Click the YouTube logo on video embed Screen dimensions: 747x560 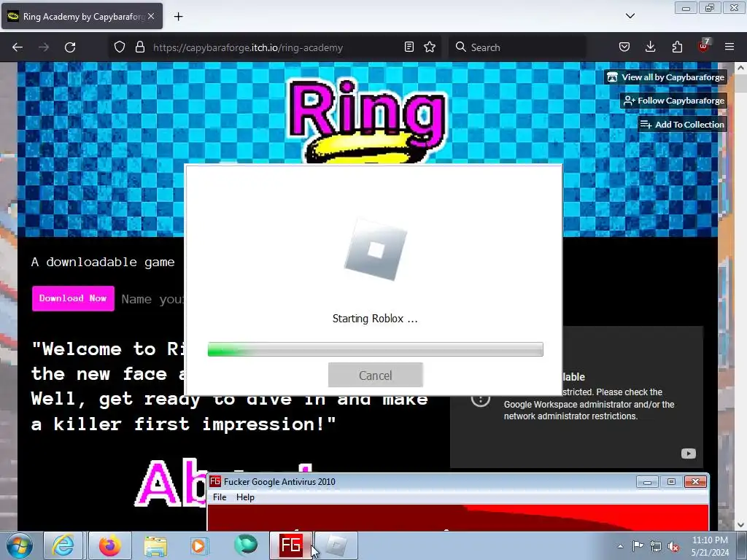click(688, 454)
